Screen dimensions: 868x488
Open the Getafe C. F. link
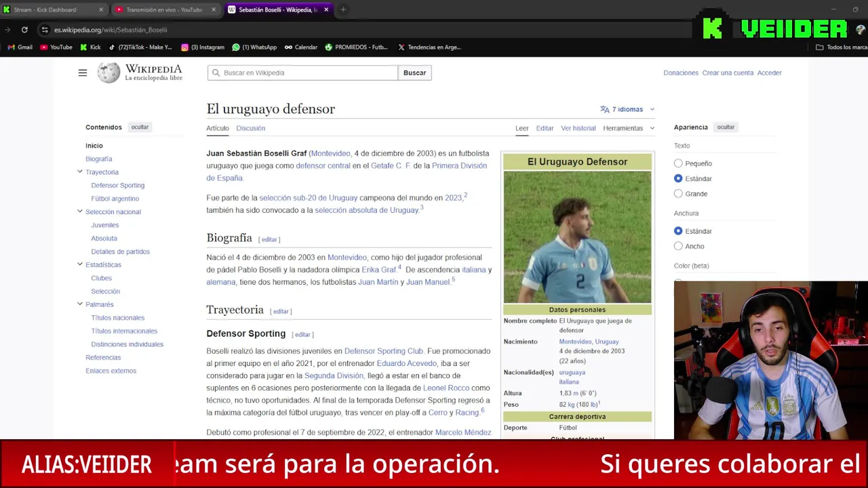[391, 165]
